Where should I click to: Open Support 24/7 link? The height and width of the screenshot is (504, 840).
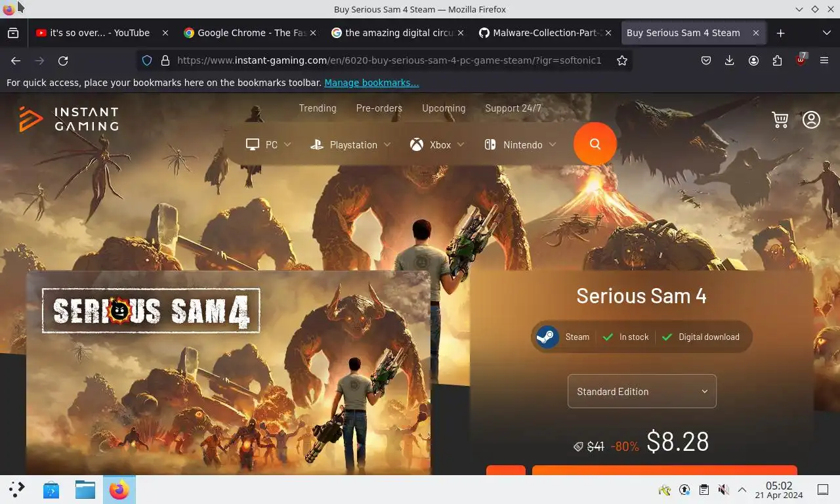click(x=513, y=108)
